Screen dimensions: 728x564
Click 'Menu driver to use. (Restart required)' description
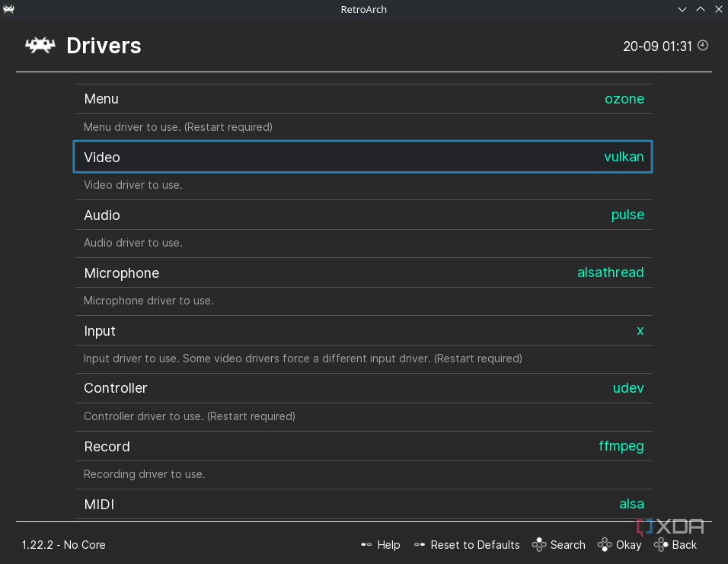pos(178,126)
